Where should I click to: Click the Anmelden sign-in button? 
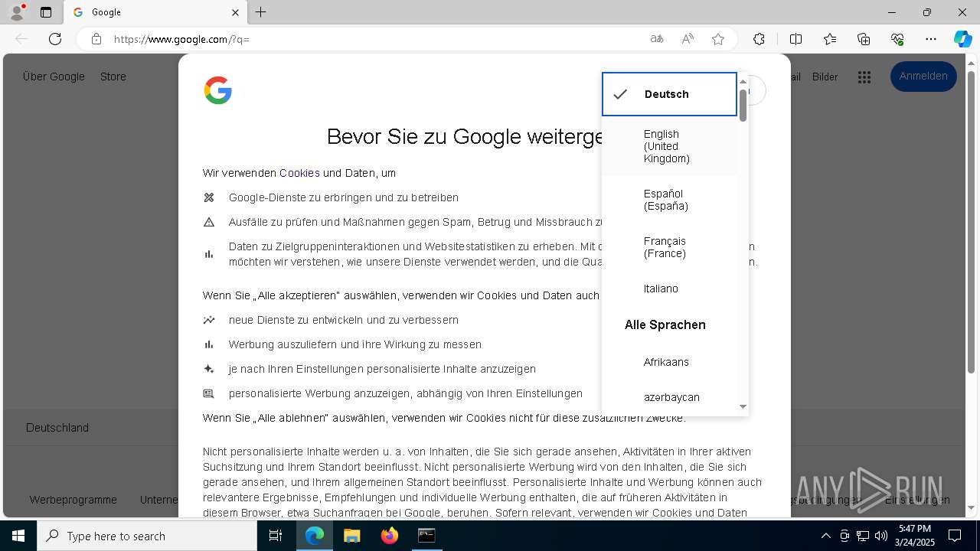923,76
